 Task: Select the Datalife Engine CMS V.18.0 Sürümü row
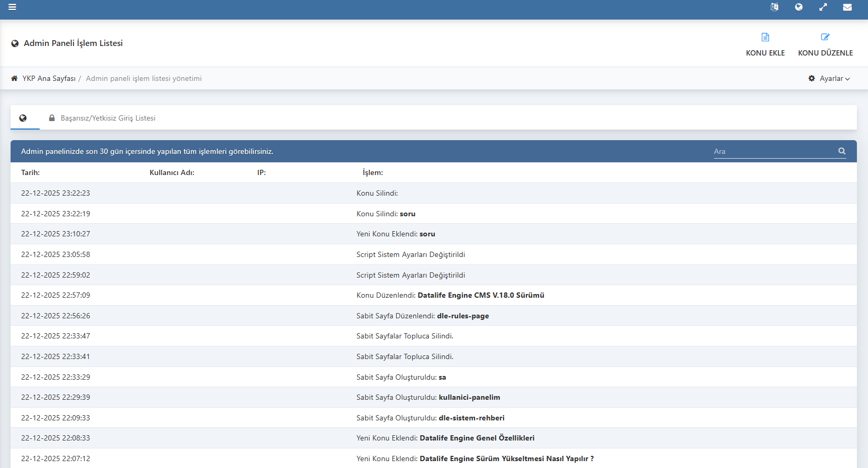point(480,296)
